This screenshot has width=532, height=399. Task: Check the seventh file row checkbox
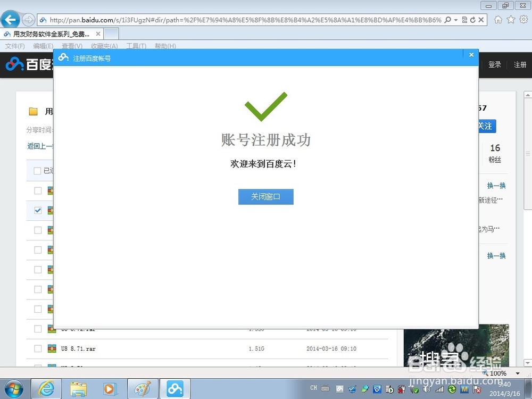tap(38, 309)
